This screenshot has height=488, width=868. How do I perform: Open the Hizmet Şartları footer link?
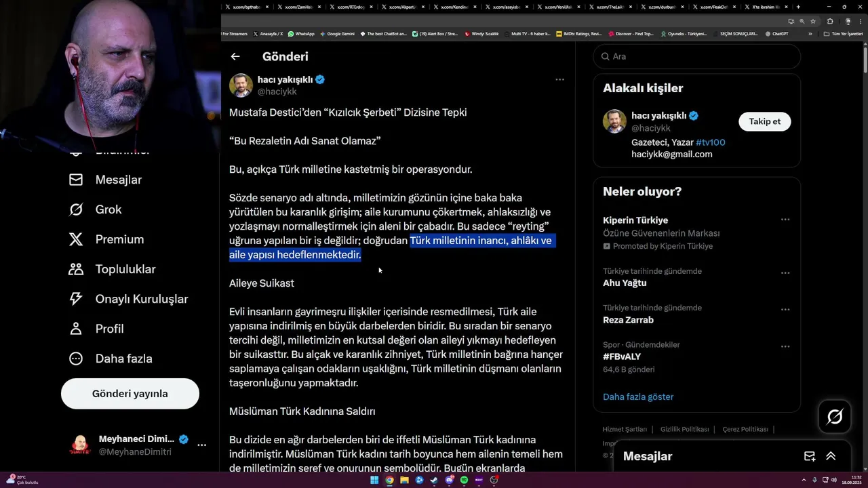click(625, 429)
